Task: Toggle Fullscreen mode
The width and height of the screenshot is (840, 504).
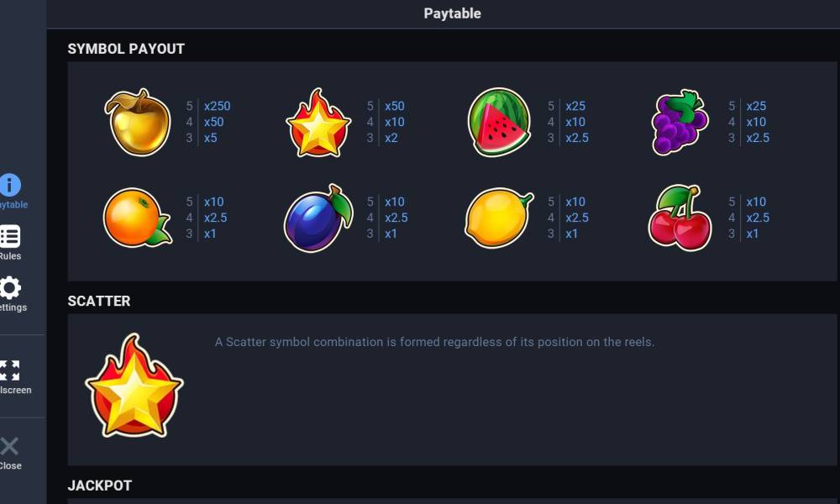Action: [x=10, y=376]
